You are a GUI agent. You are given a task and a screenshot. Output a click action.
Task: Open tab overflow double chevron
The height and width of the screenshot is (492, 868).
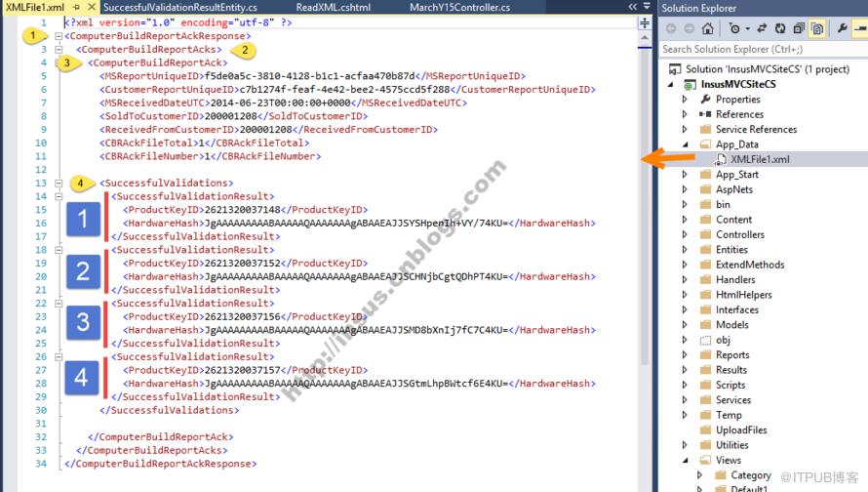pyautogui.click(x=632, y=7)
